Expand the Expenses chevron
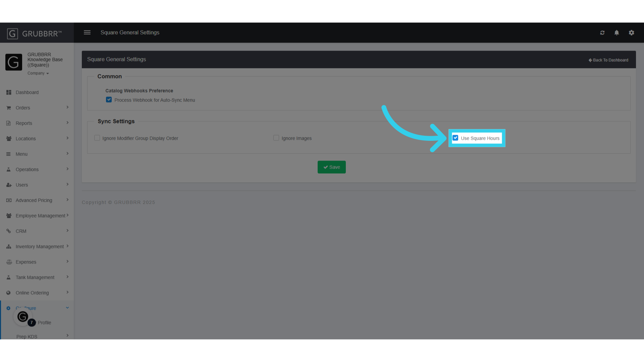Viewport: 644px width, 362px height. tap(67, 261)
